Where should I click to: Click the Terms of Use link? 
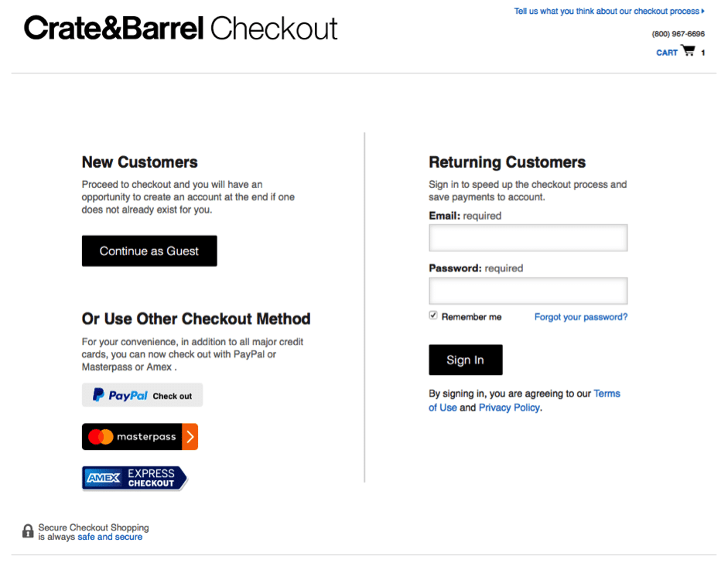pos(607,393)
